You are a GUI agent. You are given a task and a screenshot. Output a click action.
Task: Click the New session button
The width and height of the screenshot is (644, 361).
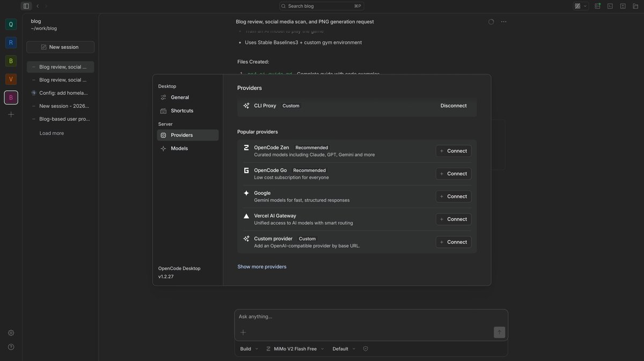60,47
